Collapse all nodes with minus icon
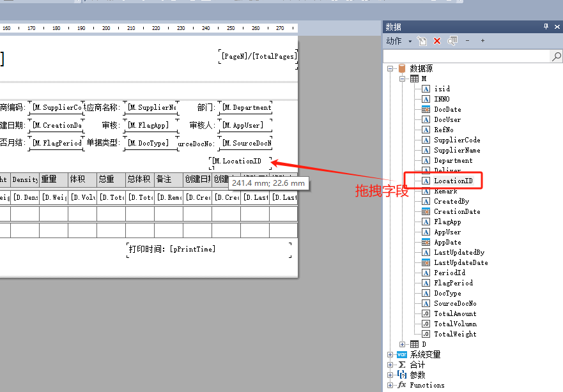This screenshot has height=392, width=563. pyautogui.click(x=468, y=41)
